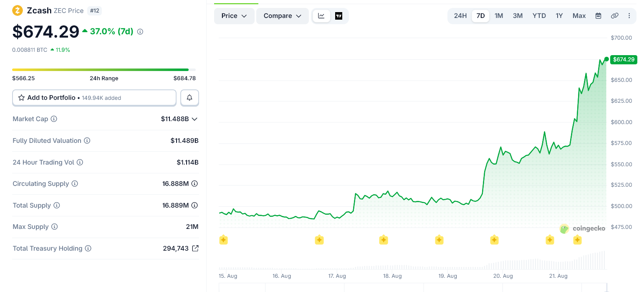Image resolution: width=644 pixels, height=292 pixels.
Task: Open the Total Treasury Holding info icon
Action: point(88,249)
